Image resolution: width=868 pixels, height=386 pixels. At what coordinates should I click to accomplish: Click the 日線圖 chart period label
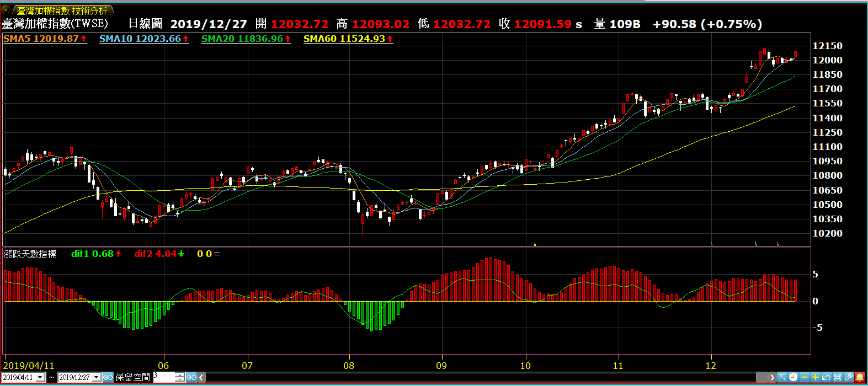tap(145, 24)
